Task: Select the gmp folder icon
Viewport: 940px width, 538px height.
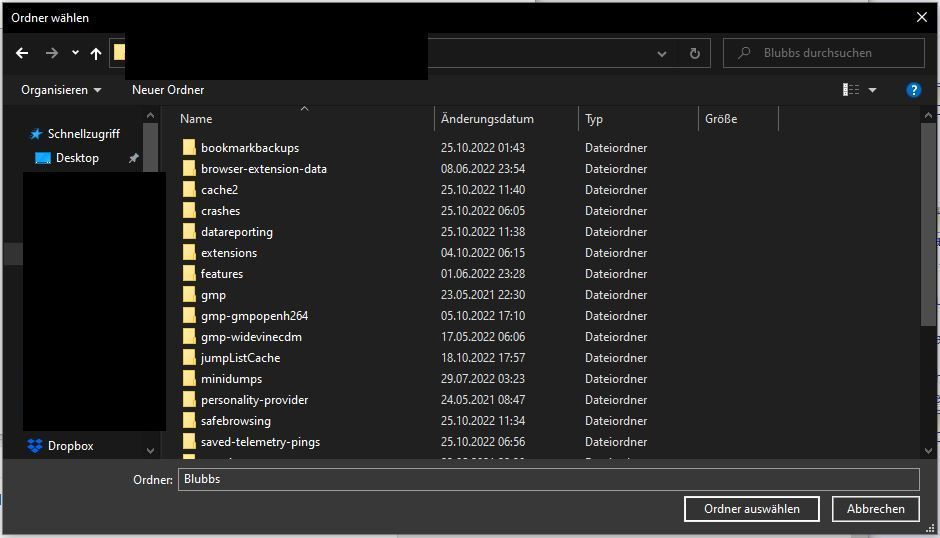Action: [189, 294]
